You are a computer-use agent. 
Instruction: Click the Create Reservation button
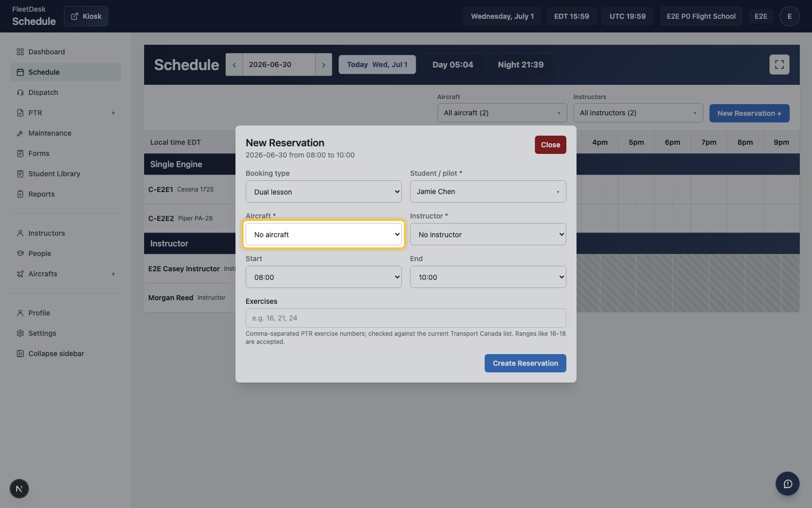tap(525, 363)
